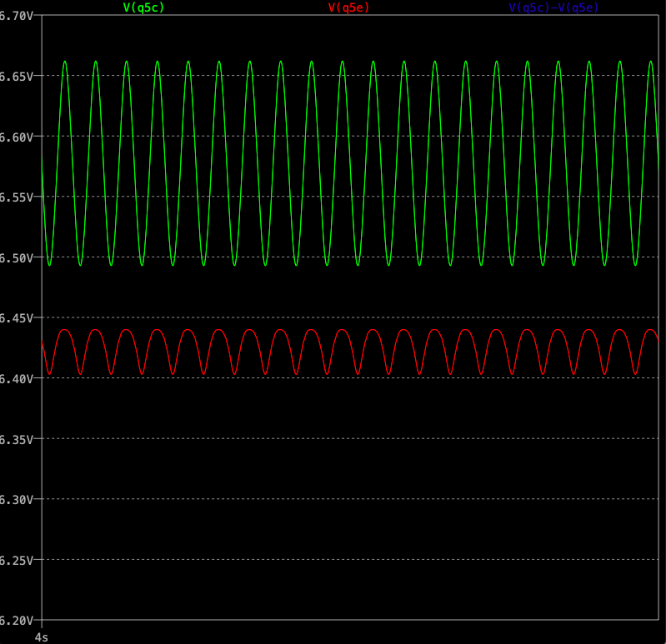Select the green V(q5c) trace label
Image resolution: width=666 pixels, height=644 pixels.
point(143,7)
